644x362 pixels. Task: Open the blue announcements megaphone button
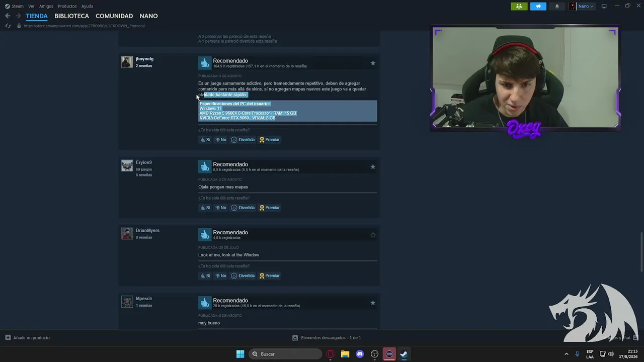pos(538,6)
